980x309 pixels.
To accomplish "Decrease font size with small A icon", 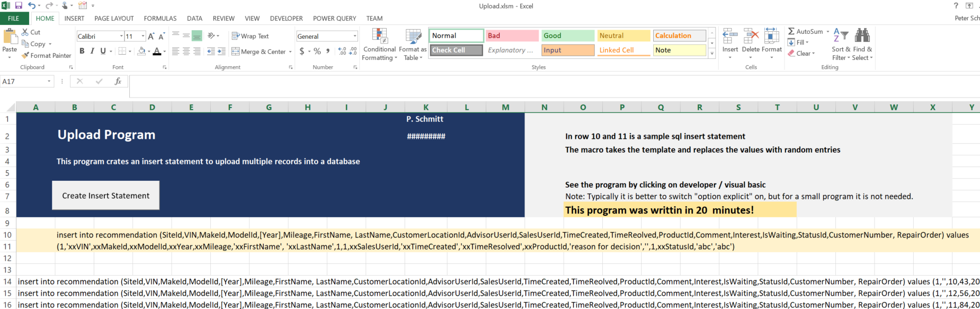I will click(x=162, y=36).
